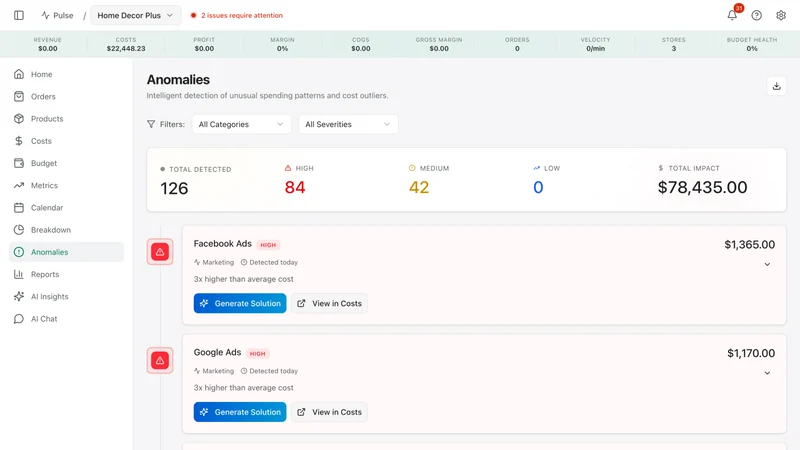Viewport: 800px width, 450px height.
Task: Open the All Severities filter dropdown
Action: 348,124
